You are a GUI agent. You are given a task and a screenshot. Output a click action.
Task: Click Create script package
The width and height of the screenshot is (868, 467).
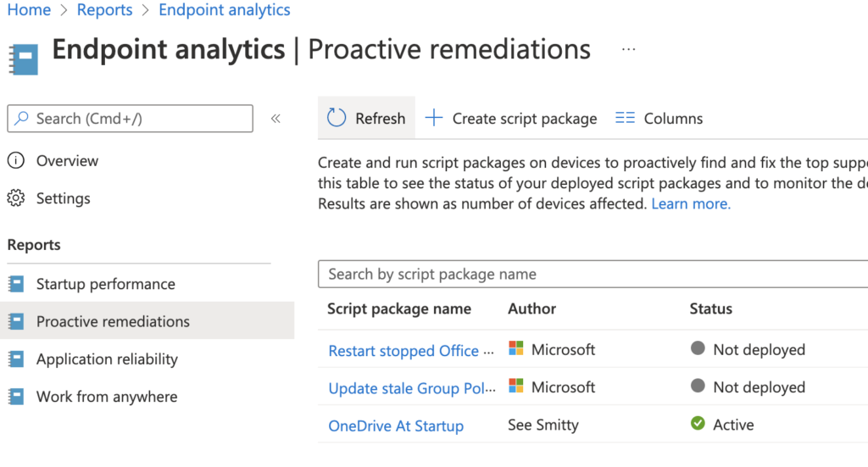coord(511,119)
